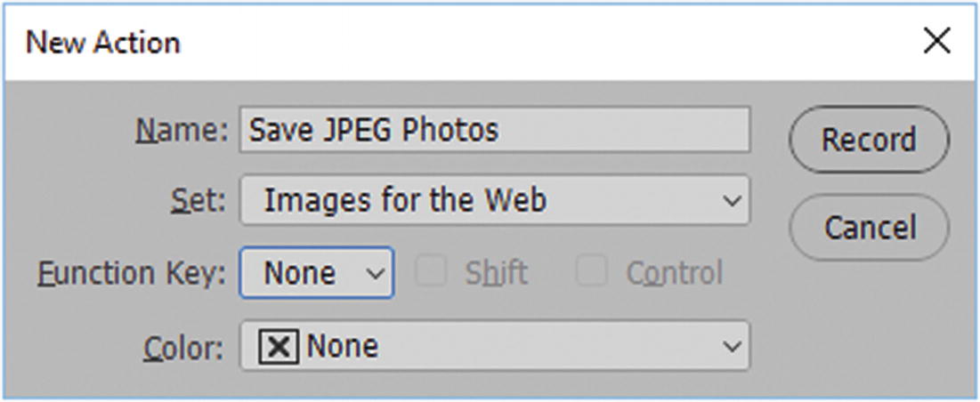Screen dimensions: 980x402
Task: Select 'Images for the Web' text in Set
Action: click(x=405, y=200)
